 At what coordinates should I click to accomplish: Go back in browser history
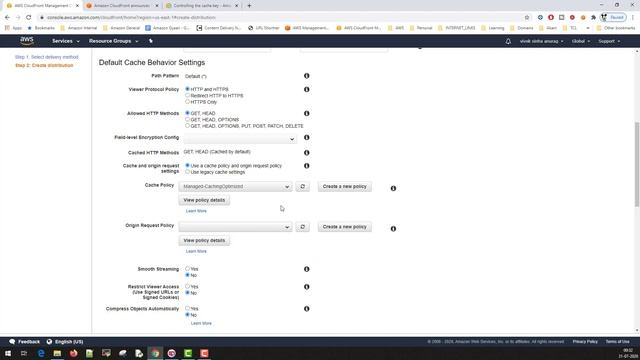7,18
